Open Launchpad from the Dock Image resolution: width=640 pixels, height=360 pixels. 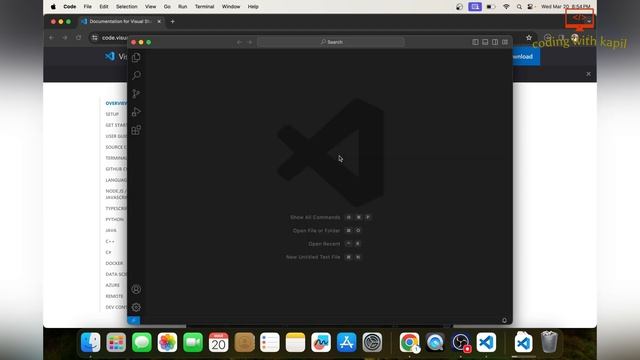click(x=116, y=342)
